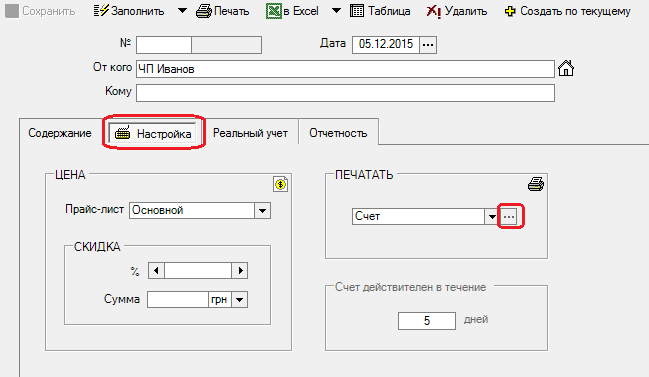Click the coin icon in the ЦЕНА group
649x377 pixels.
[281, 184]
